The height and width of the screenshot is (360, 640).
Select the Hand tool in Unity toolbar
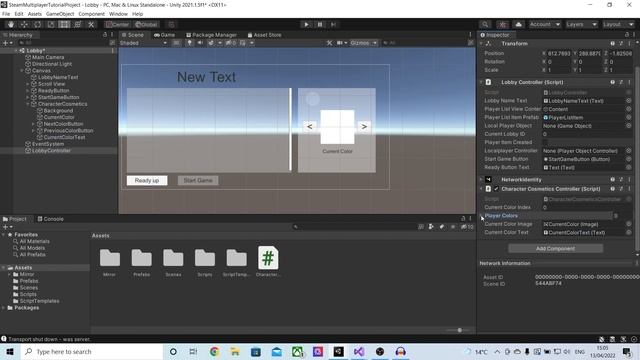point(11,24)
